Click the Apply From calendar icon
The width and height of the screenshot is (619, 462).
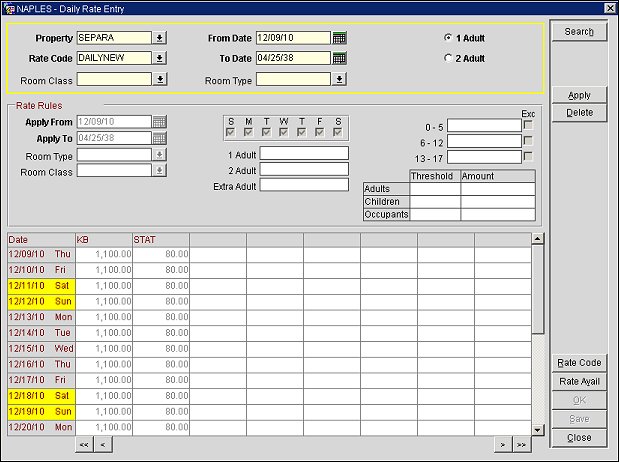coord(160,122)
